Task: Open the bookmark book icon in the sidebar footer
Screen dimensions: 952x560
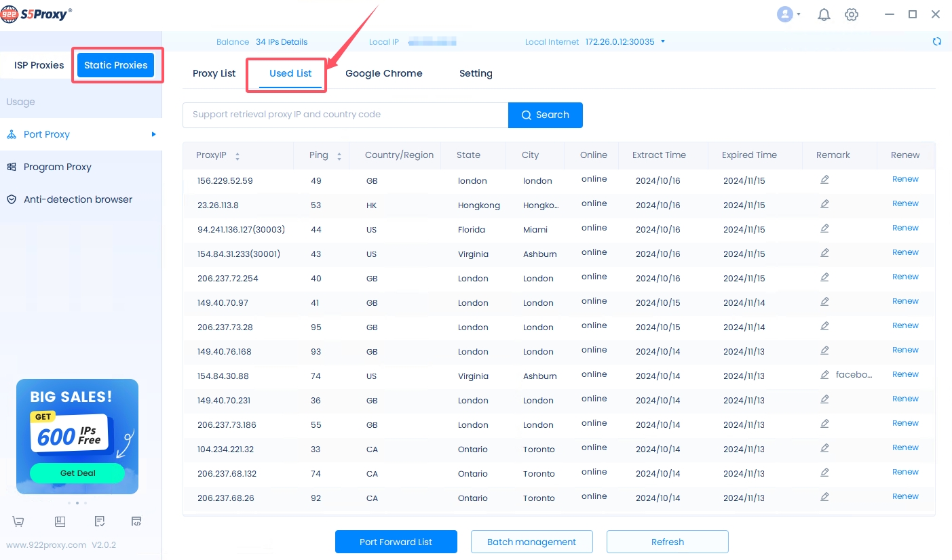Action: point(60,521)
